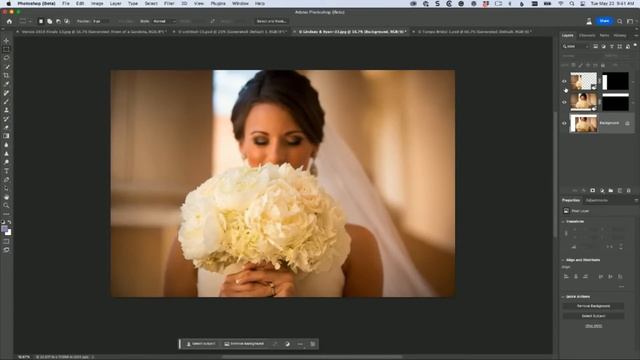Screen dimensions: 640x360
Task: Select the Gradient tool
Action: pyautogui.click(x=6, y=136)
